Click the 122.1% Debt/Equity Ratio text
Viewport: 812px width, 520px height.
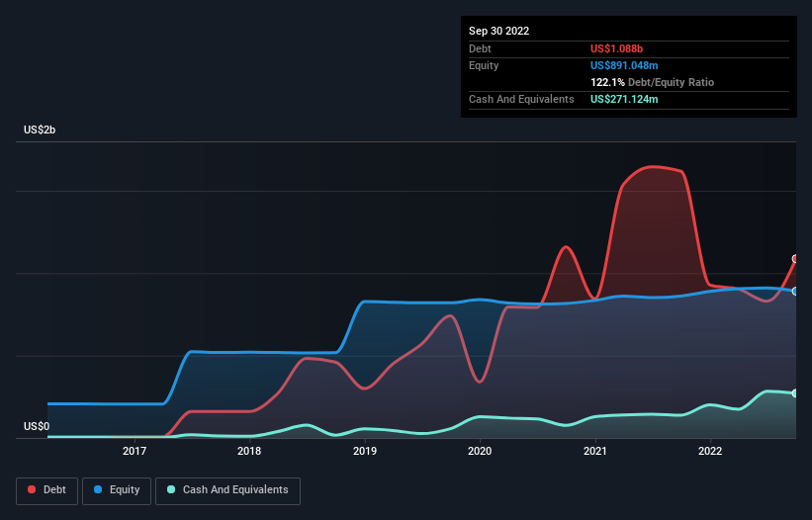click(x=652, y=82)
